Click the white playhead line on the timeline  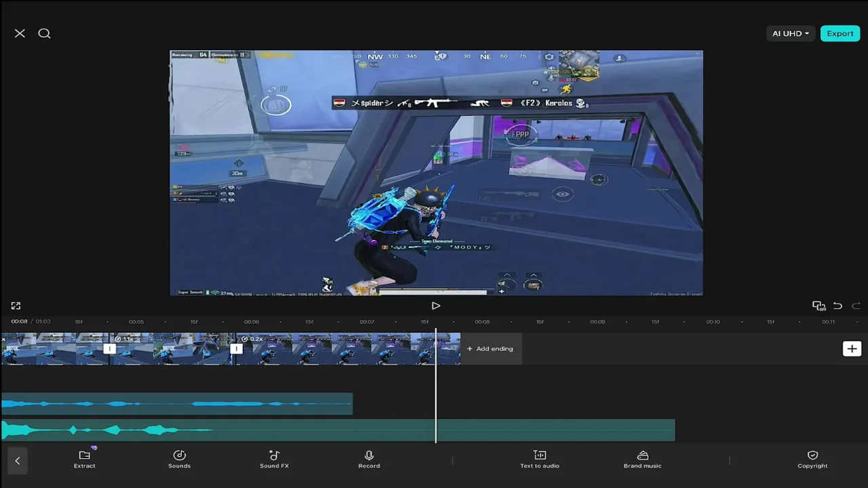(435, 386)
